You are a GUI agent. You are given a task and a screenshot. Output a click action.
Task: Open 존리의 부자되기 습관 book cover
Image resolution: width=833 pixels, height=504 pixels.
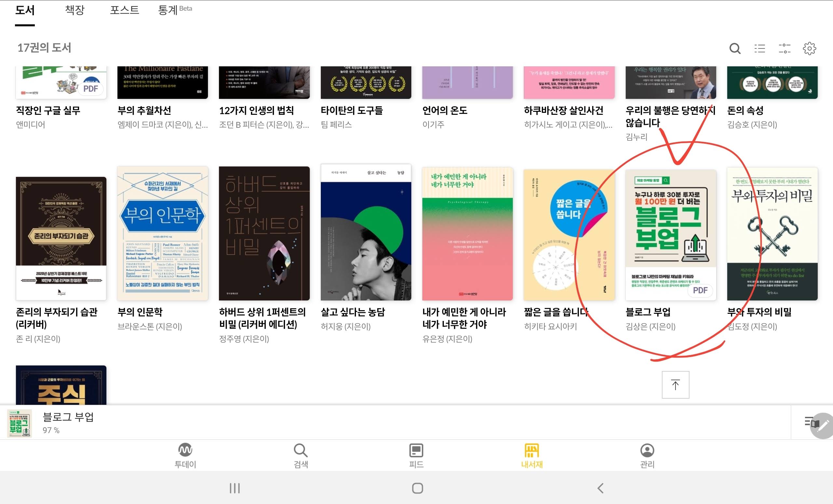pos(61,238)
